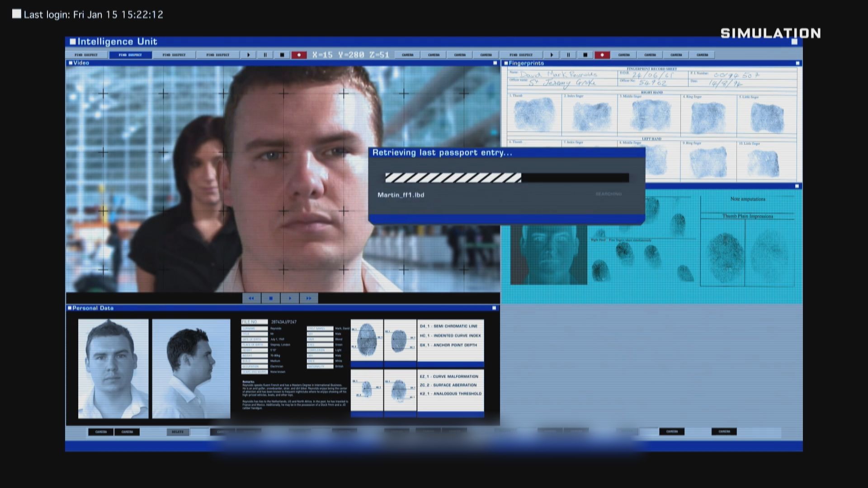The image size is (868, 488).
Task: Toggle the Fingerprints panel corner box
Action: coord(797,63)
